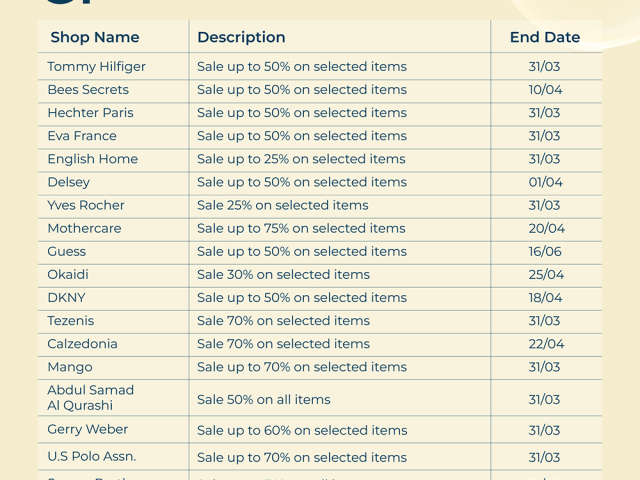
Task: Click the DKNY shop name
Action: [67, 297]
